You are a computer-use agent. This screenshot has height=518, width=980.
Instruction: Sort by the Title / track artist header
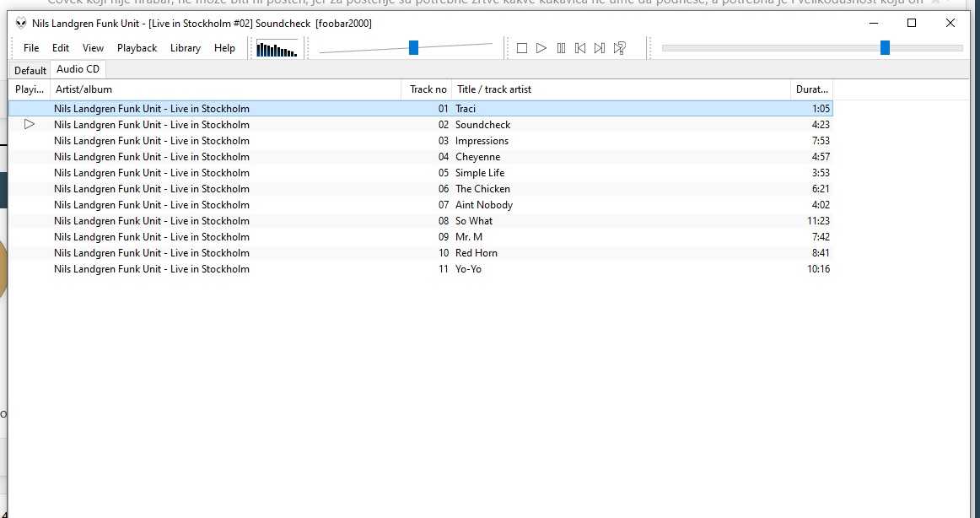(622, 89)
